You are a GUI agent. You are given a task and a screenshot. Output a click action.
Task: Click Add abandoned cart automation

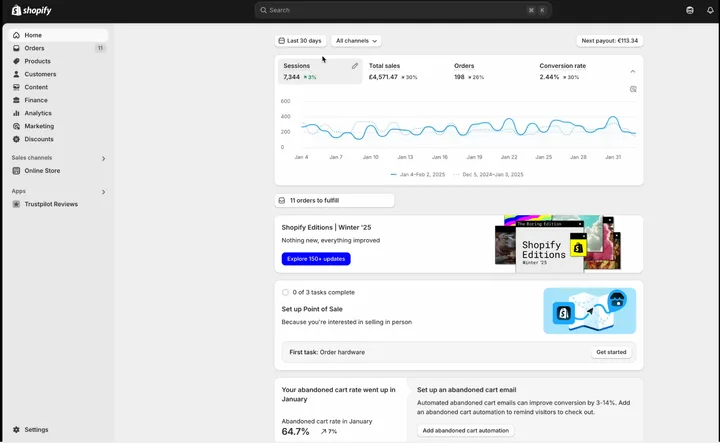[466, 431]
